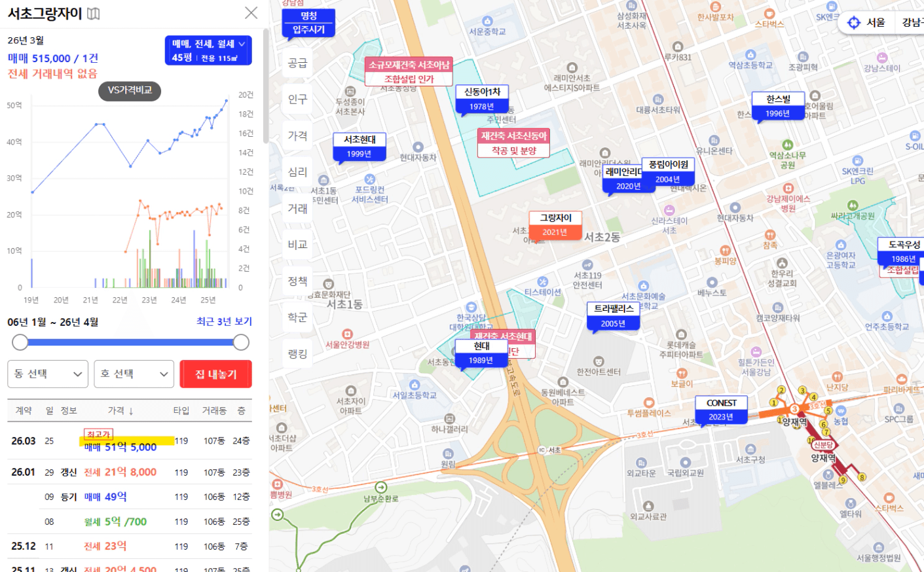
Task: Click the 재건축 서초신동아 착공 및 분양 label
Action: pos(514,143)
